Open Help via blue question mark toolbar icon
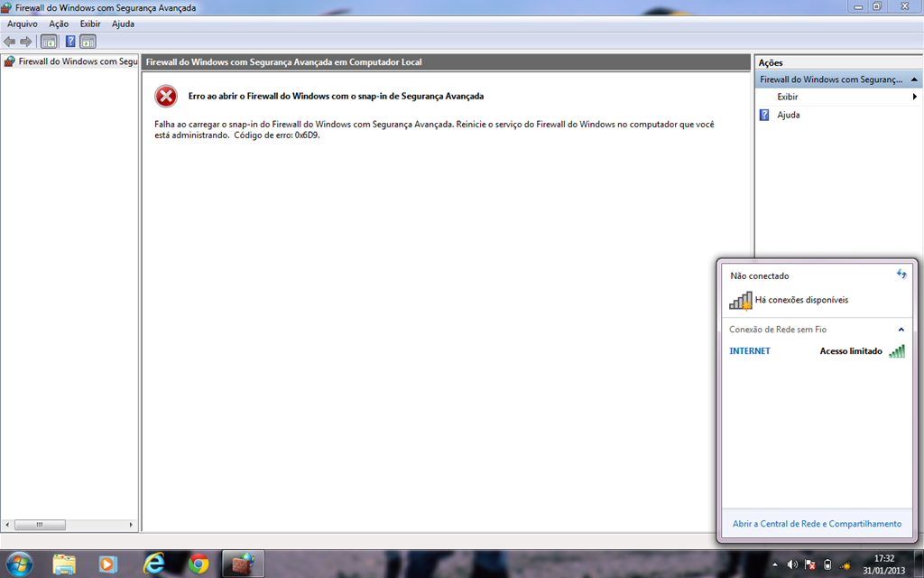Viewport: 924px width, 578px height. [x=70, y=42]
